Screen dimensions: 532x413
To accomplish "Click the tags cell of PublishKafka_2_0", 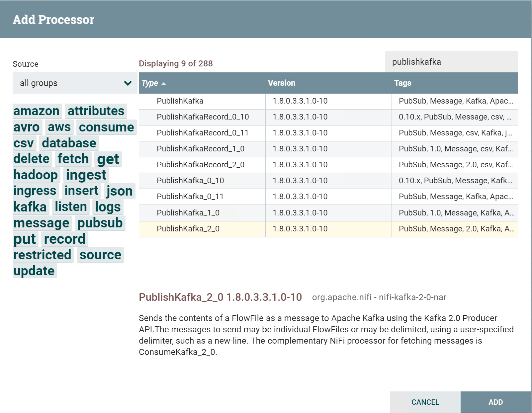I will point(455,229).
